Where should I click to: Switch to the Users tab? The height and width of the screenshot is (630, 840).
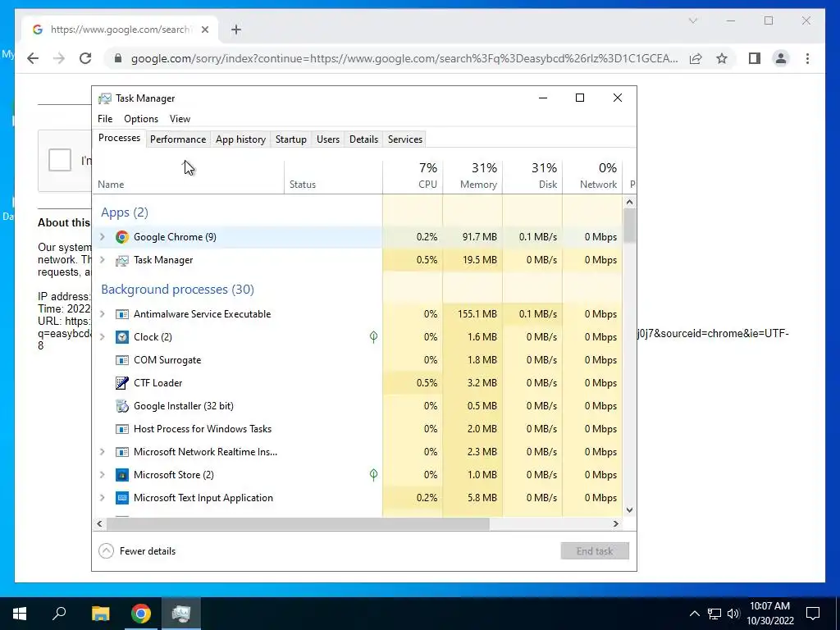[x=328, y=139]
